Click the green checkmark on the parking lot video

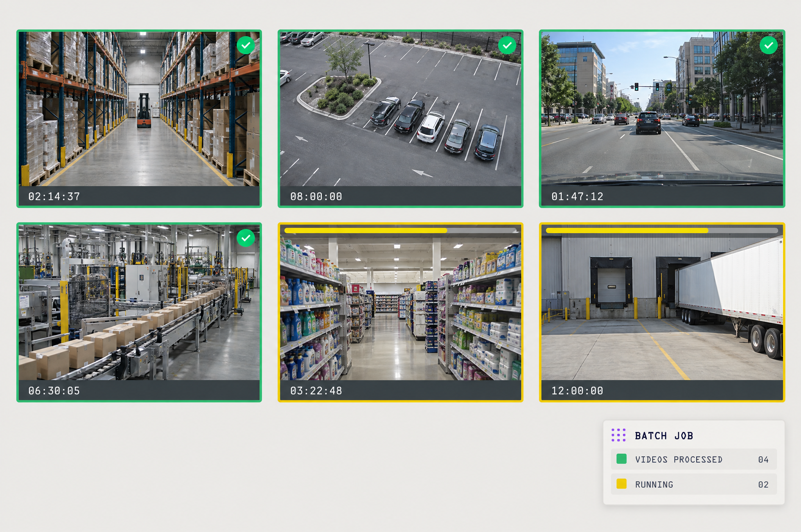click(x=507, y=45)
